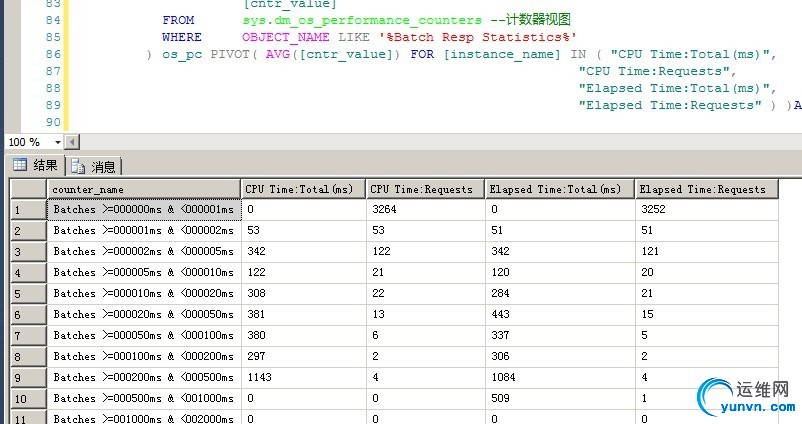The height and width of the screenshot is (424, 802).
Task: Select row header 10 in the results grid
Action: (29, 398)
